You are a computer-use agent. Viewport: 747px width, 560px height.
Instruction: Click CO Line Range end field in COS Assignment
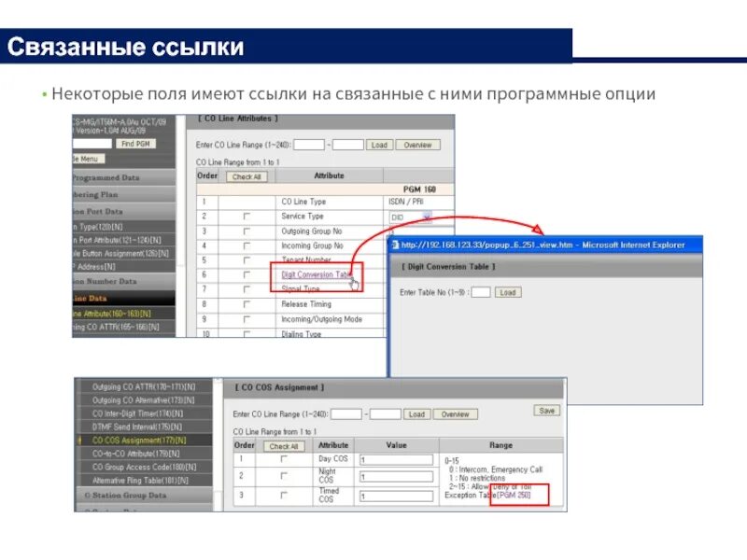385,414
